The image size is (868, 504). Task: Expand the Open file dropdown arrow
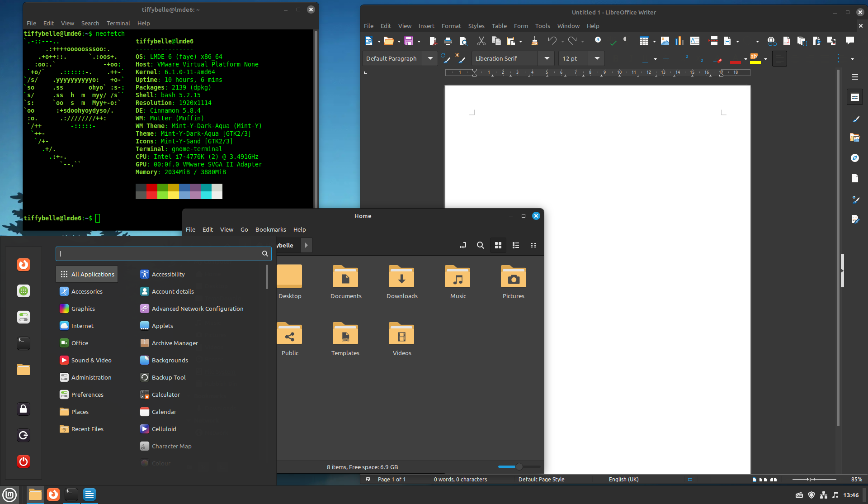[x=399, y=42]
